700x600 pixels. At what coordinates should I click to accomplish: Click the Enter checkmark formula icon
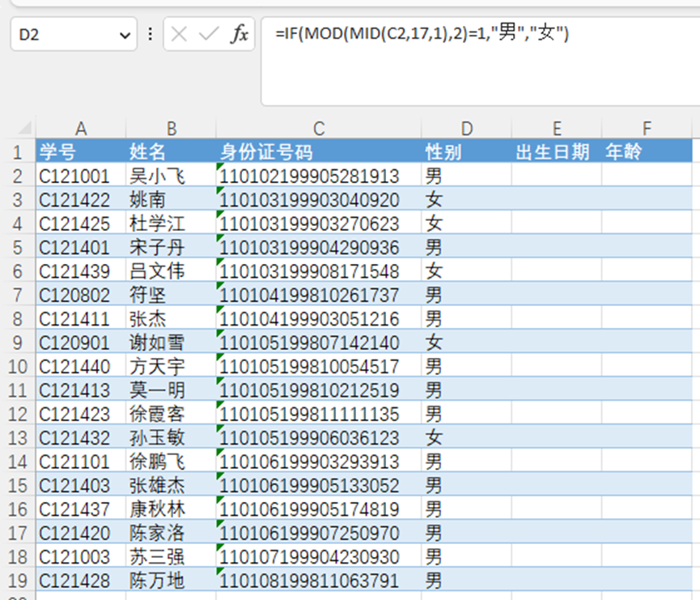tap(209, 34)
